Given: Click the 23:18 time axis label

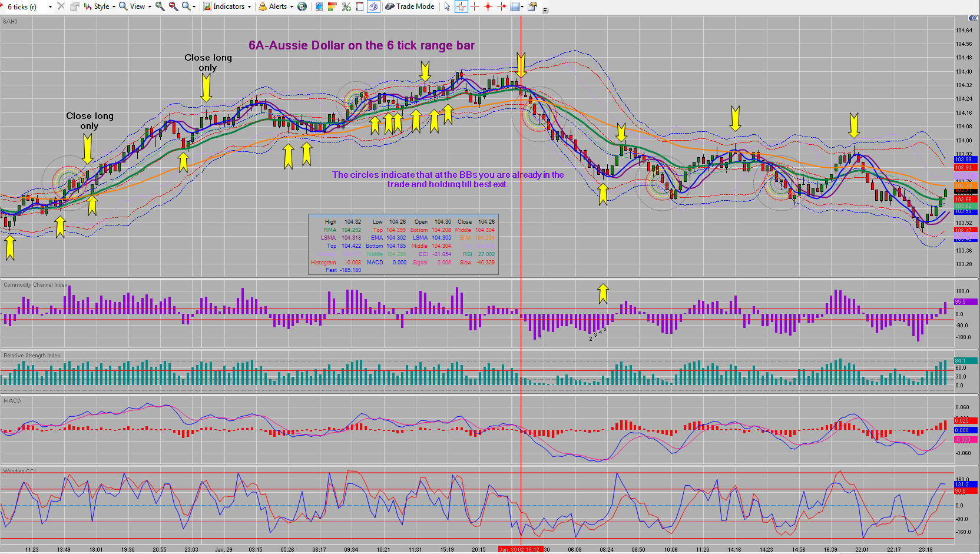Looking at the screenshot, I should tap(925, 550).
